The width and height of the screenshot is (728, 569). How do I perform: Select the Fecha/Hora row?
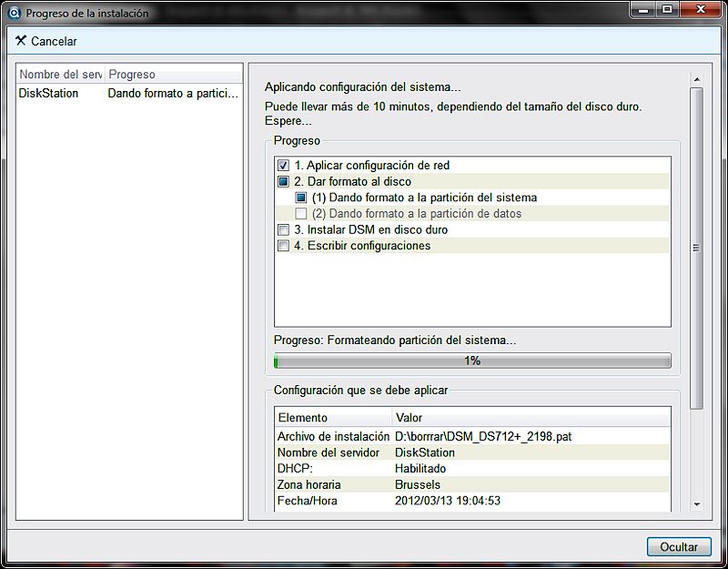(472, 501)
